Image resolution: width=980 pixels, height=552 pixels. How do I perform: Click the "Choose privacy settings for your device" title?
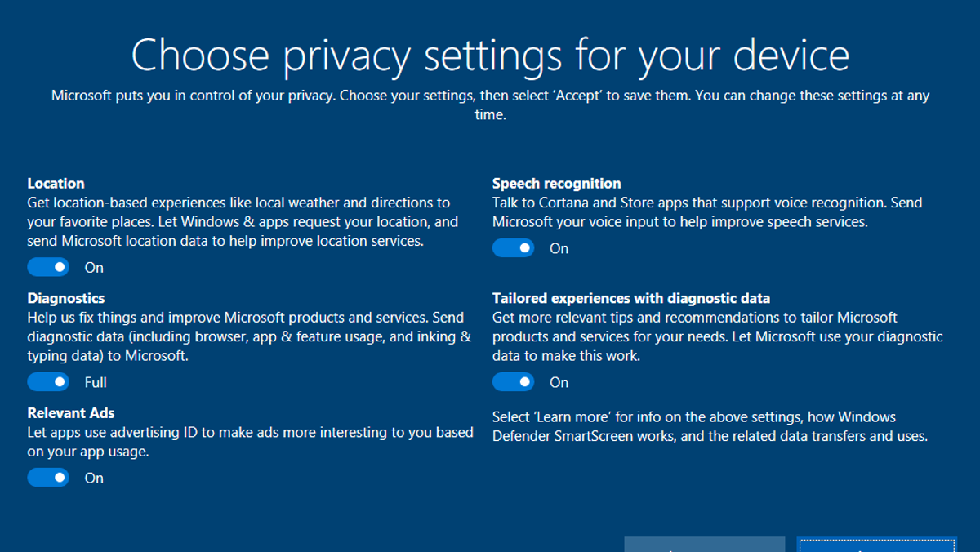click(x=490, y=55)
